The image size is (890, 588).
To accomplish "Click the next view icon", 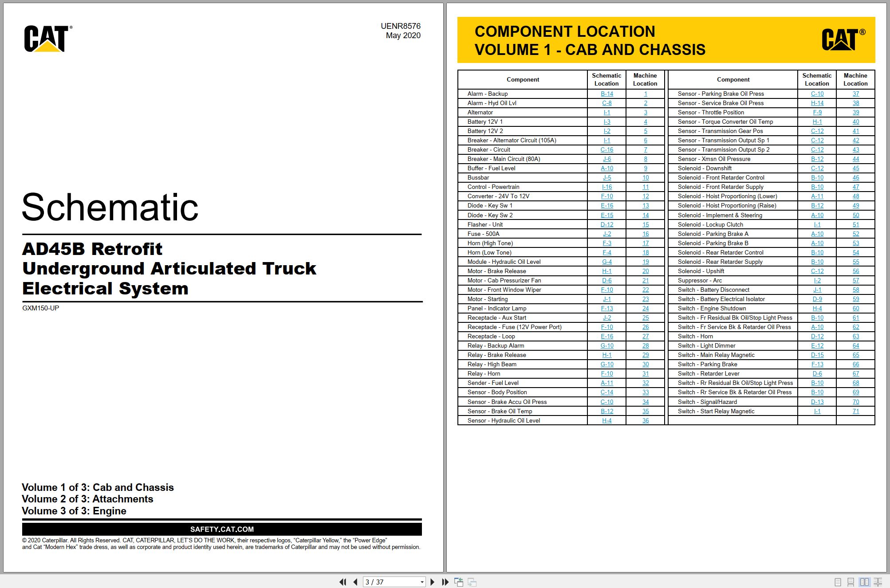I will (472, 582).
